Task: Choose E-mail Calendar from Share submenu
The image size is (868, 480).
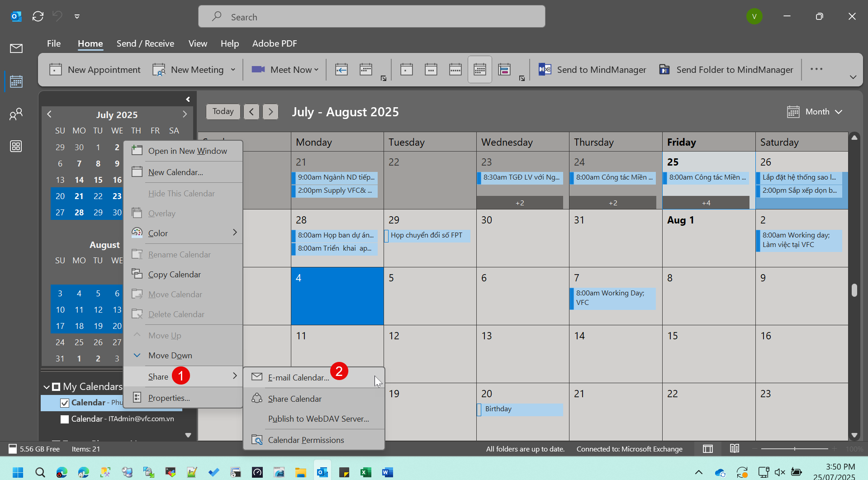Action: click(298, 377)
